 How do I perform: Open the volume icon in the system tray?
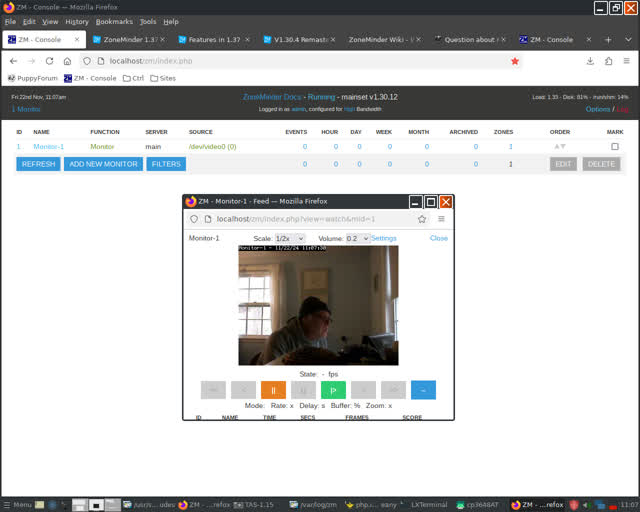(587, 505)
